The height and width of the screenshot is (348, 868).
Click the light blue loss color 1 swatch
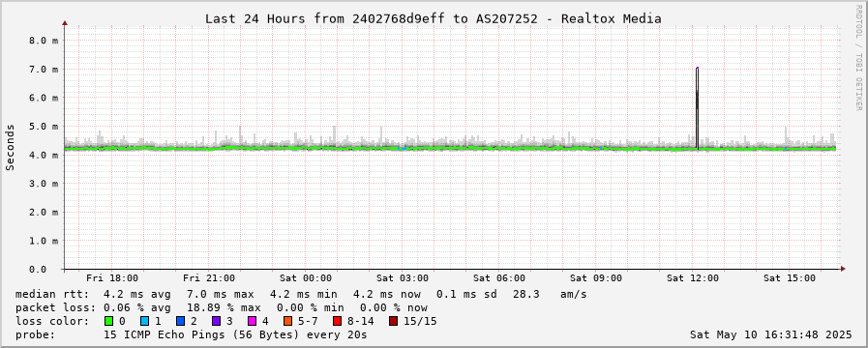[144, 321]
